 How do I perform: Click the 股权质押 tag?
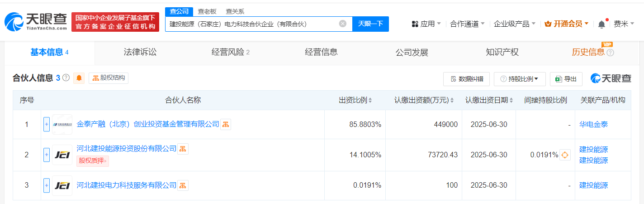tap(93, 161)
